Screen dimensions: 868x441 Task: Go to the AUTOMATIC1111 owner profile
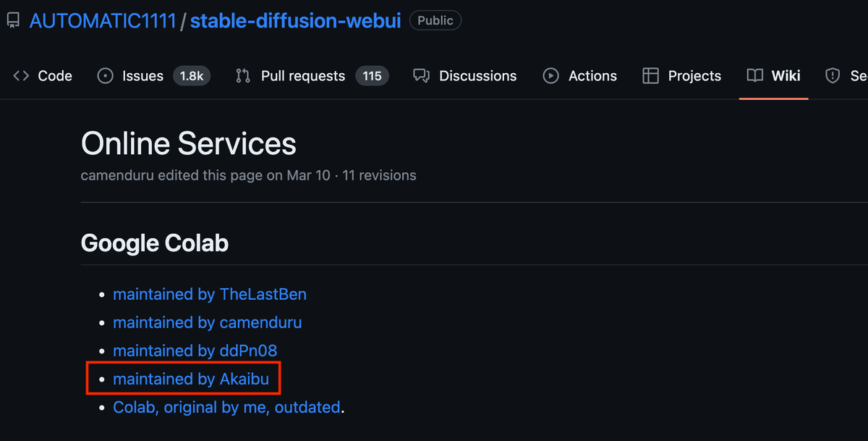(103, 20)
